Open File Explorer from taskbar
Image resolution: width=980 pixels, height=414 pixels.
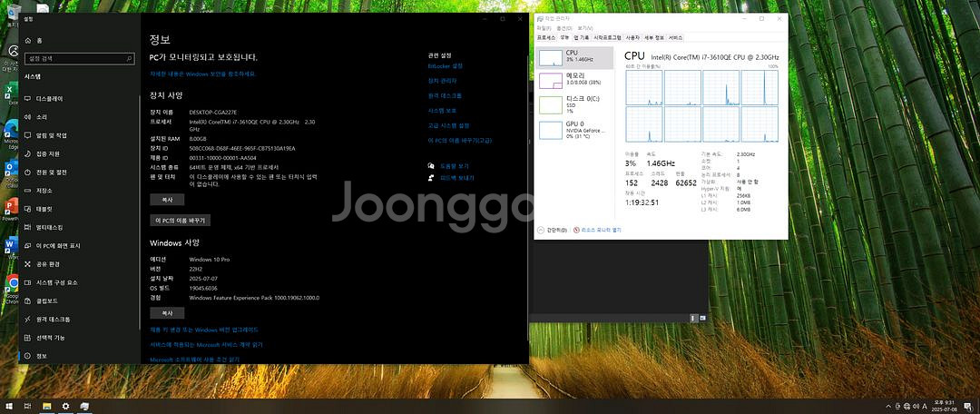tap(46, 407)
